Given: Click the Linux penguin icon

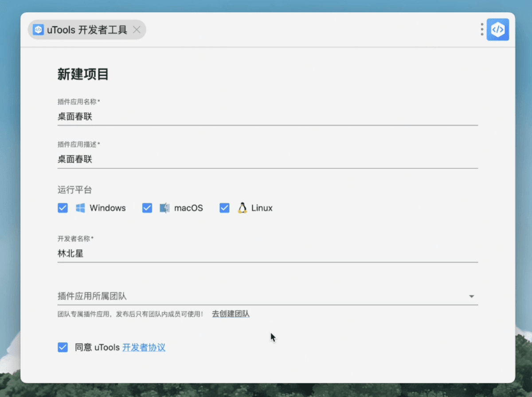Looking at the screenshot, I should [x=241, y=207].
